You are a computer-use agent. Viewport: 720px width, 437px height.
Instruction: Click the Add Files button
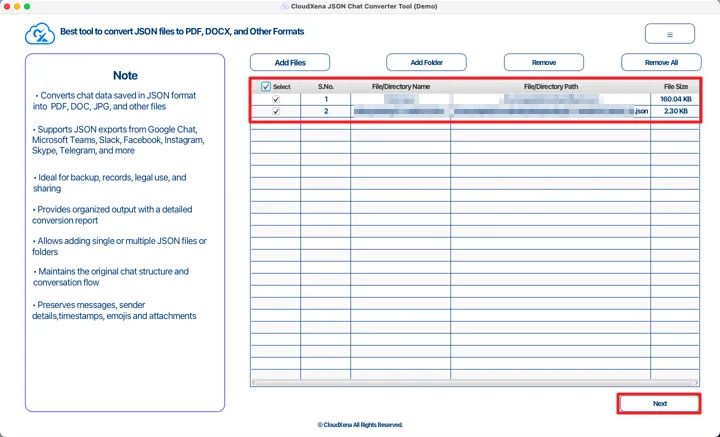pyautogui.click(x=290, y=62)
